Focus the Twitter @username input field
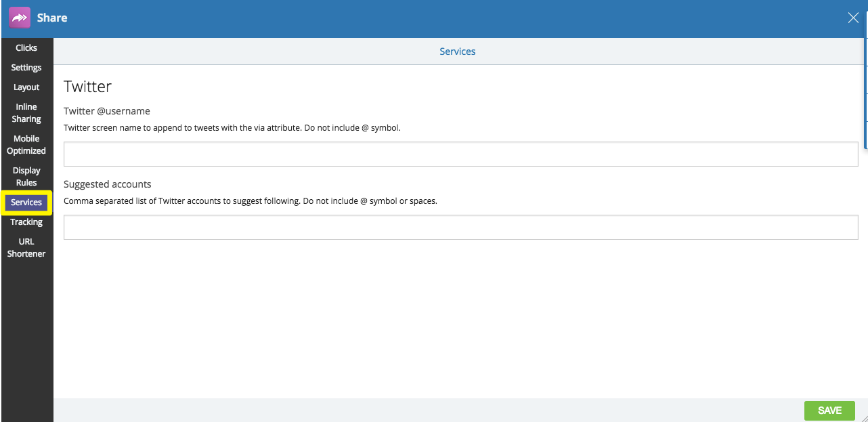868x422 pixels. tap(461, 154)
